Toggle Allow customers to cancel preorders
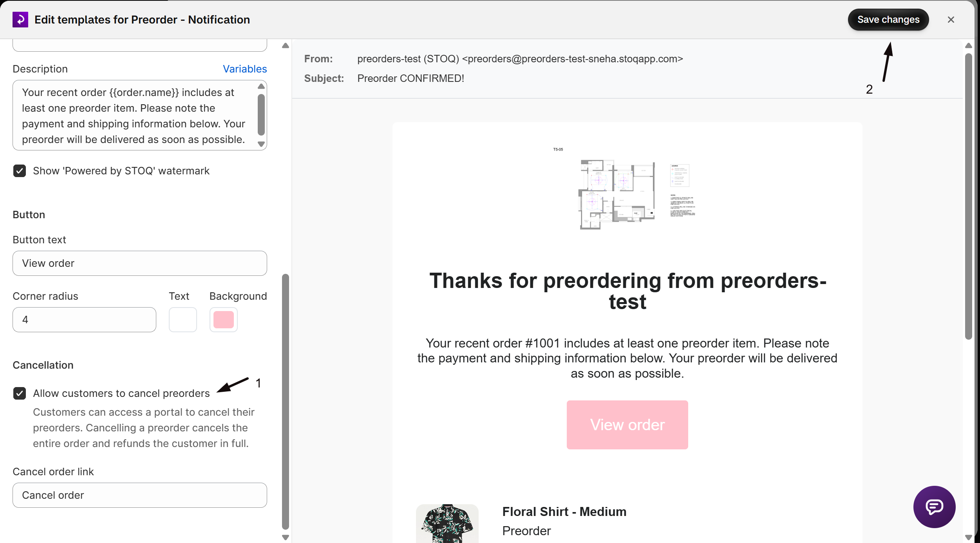Screen dimensions: 980x543 (x=20, y=393)
